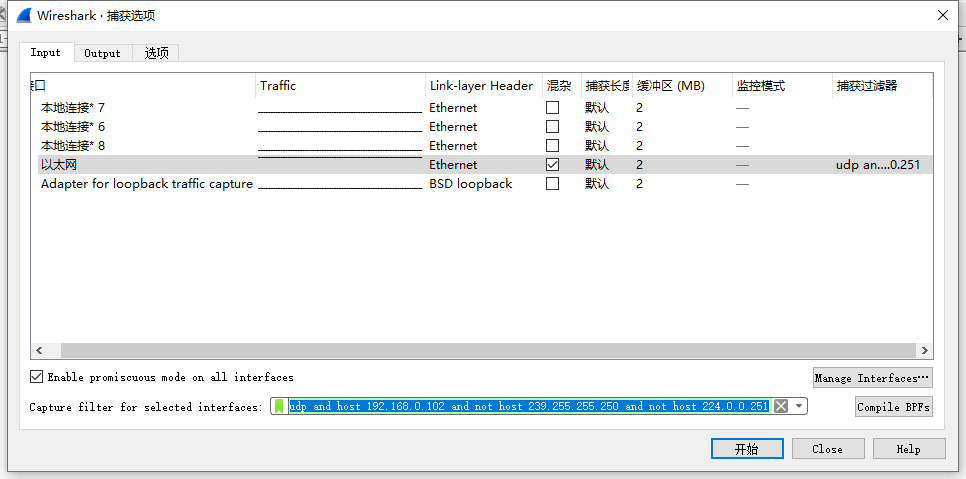Select the 本地连接* 6 interface row
This screenshot has width=966, height=479.
482,127
